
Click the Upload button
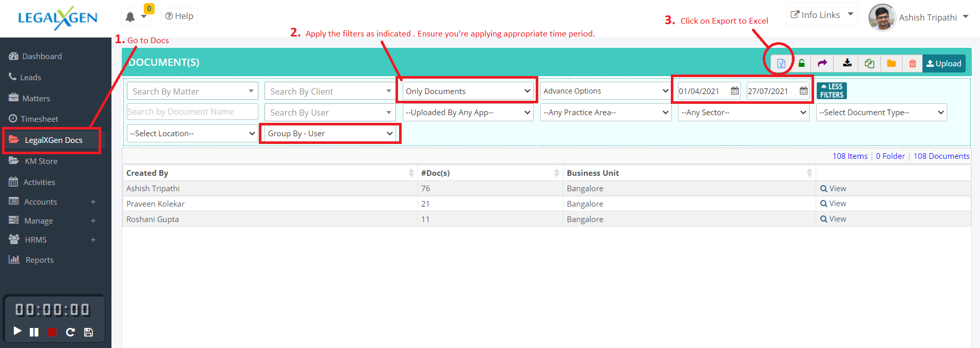point(944,63)
